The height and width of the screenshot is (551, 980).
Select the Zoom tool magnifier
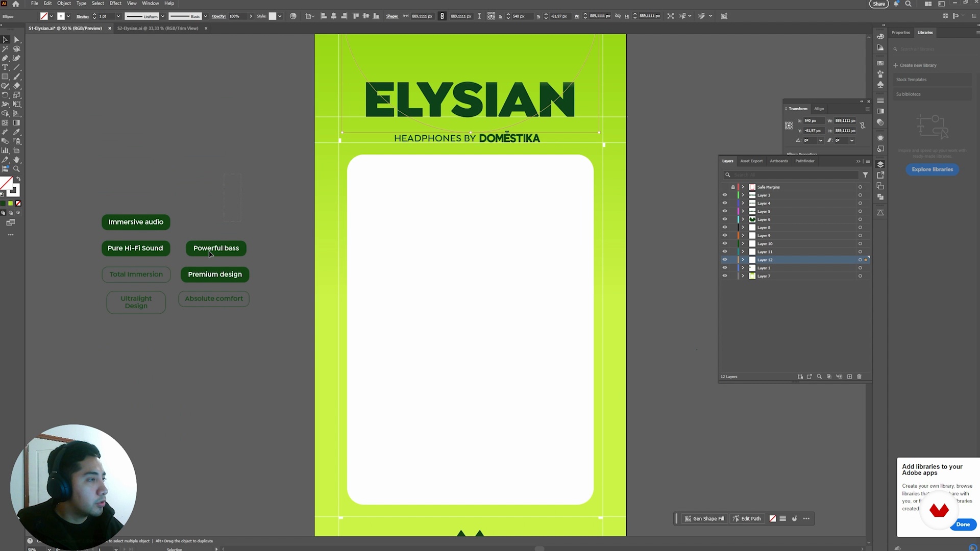pos(16,169)
